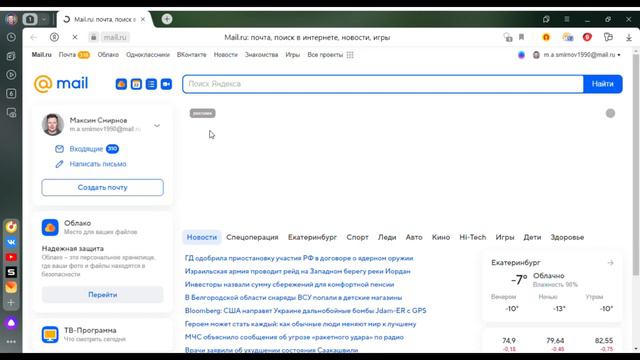Open Знакомства in top navigation
640x360 pixels.
click(261, 55)
